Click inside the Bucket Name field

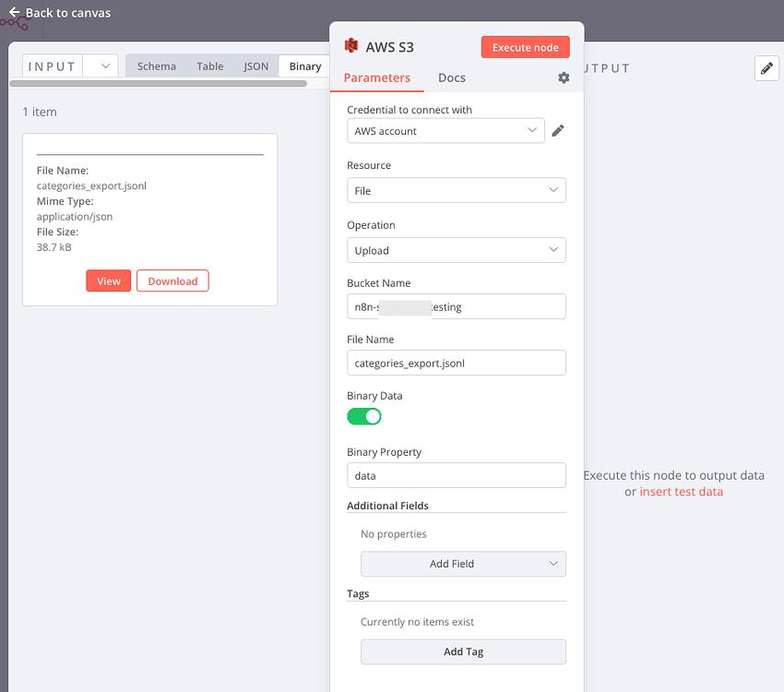pos(456,305)
